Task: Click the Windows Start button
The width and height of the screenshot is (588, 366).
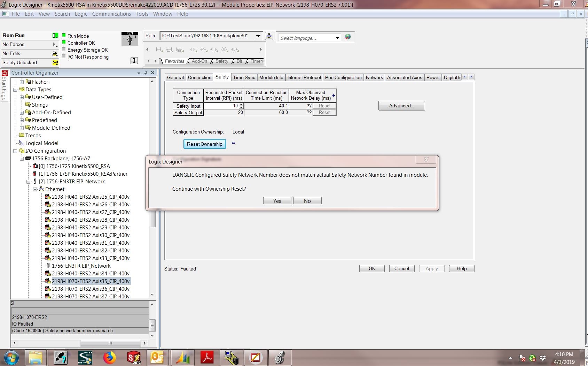Action: pos(12,358)
